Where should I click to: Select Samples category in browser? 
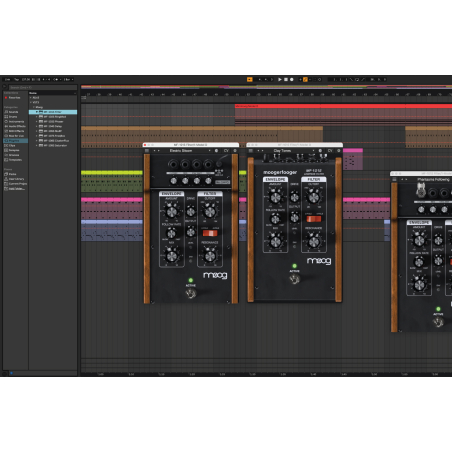12,150
